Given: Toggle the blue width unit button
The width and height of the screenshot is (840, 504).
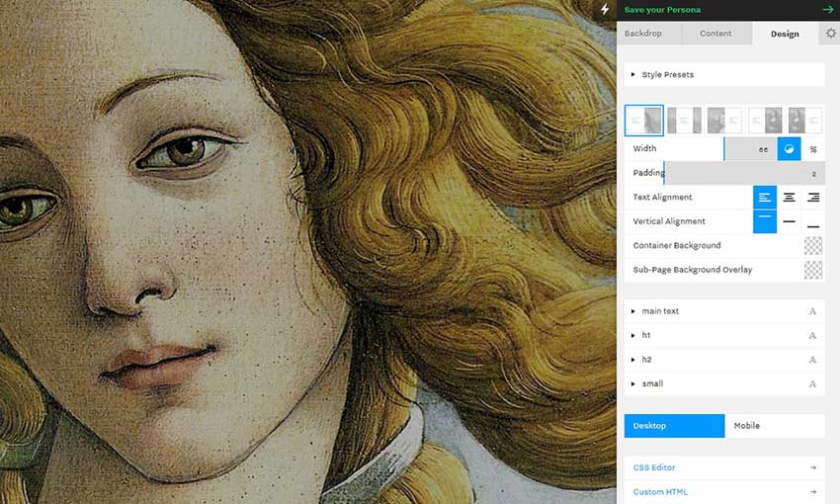Looking at the screenshot, I should [x=790, y=149].
